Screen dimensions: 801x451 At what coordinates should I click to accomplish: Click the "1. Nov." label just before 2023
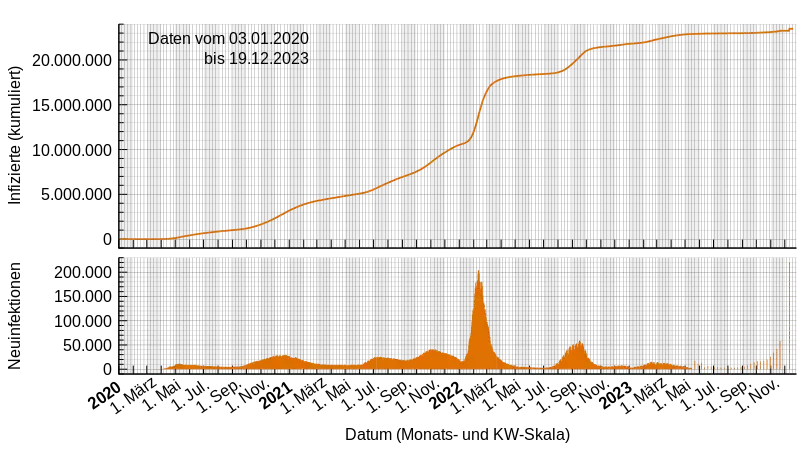[x=588, y=396]
